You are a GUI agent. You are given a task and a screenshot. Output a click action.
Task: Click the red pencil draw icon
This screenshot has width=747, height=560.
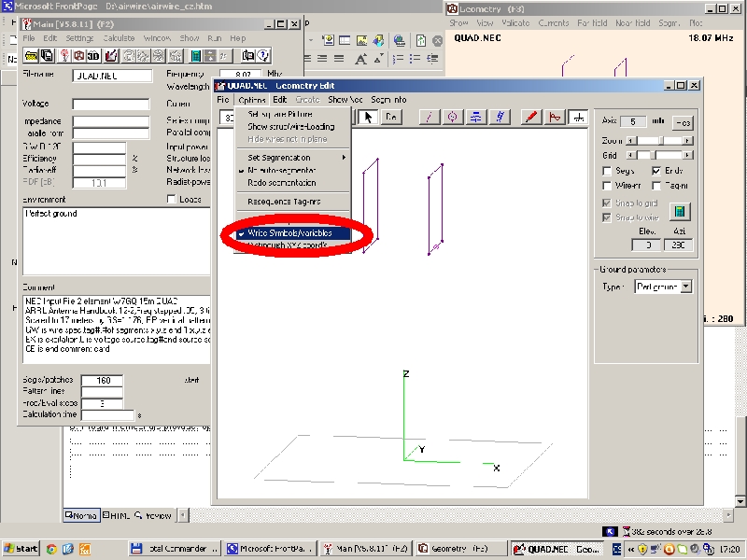point(530,117)
